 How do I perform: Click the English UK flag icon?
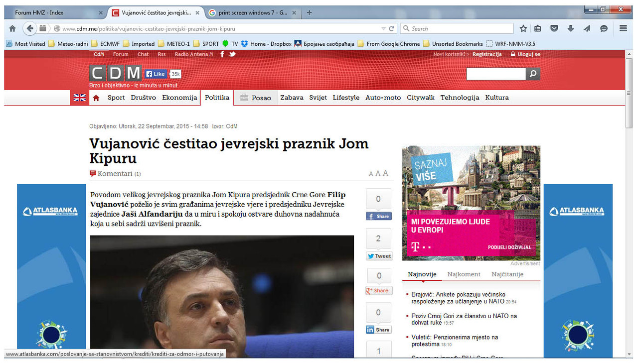pos(80,98)
